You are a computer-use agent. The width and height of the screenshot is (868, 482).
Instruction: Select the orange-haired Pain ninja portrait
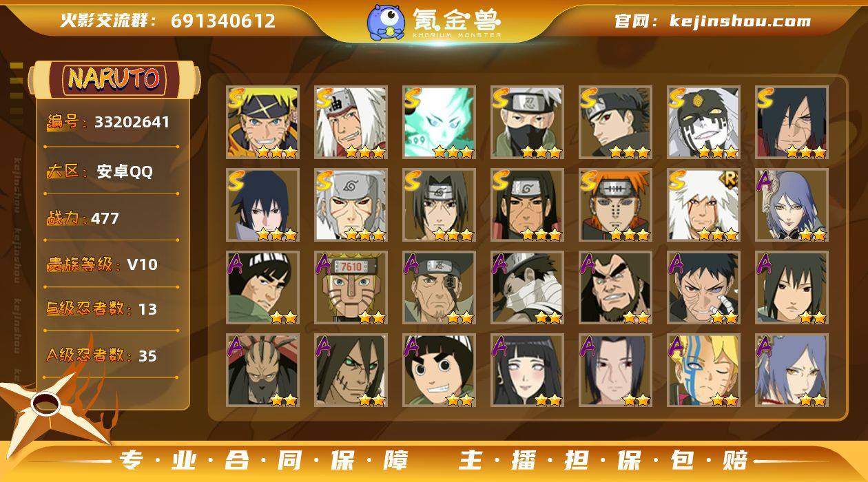click(x=615, y=205)
